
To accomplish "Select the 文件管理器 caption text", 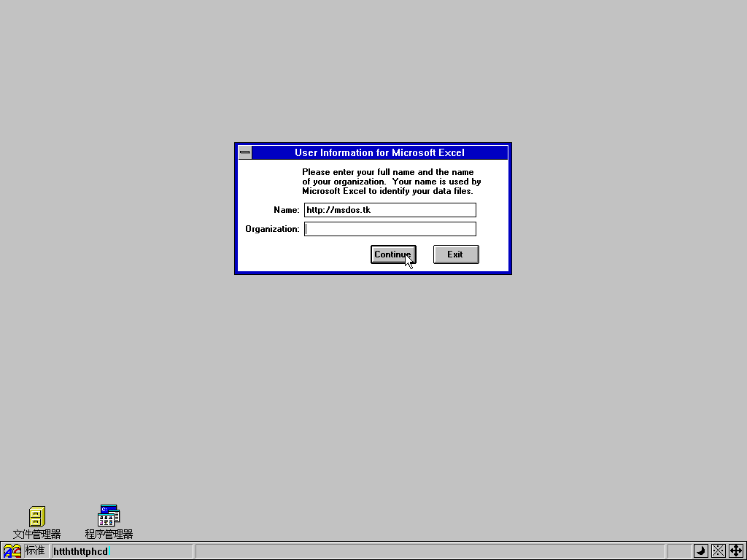I will point(36,534).
